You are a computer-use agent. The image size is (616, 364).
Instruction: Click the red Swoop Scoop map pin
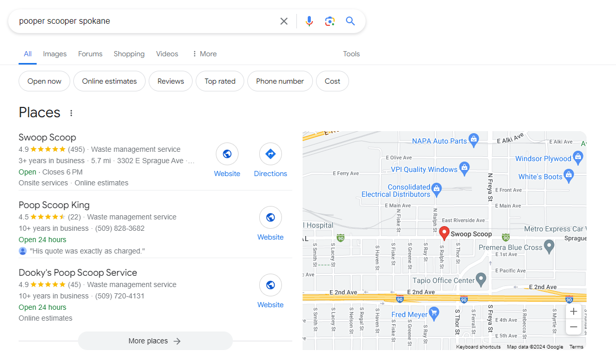[444, 232]
